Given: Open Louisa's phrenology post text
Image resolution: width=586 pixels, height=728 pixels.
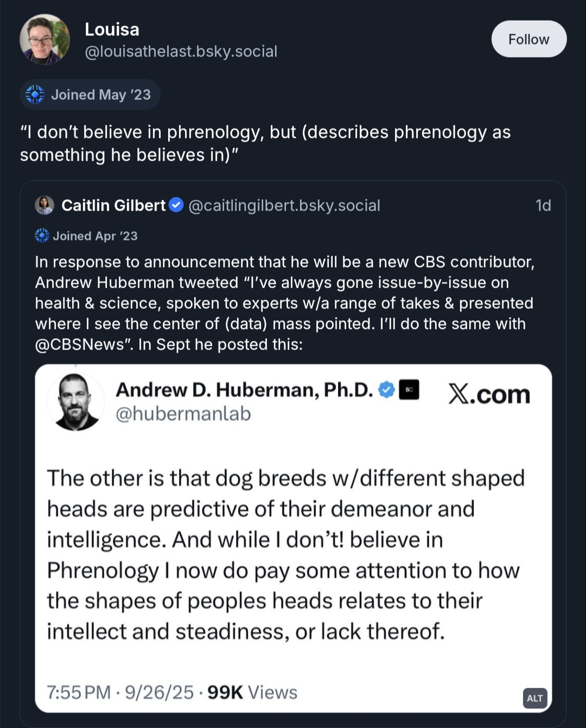Looking at the screenshot, I should tap(265, 143).
